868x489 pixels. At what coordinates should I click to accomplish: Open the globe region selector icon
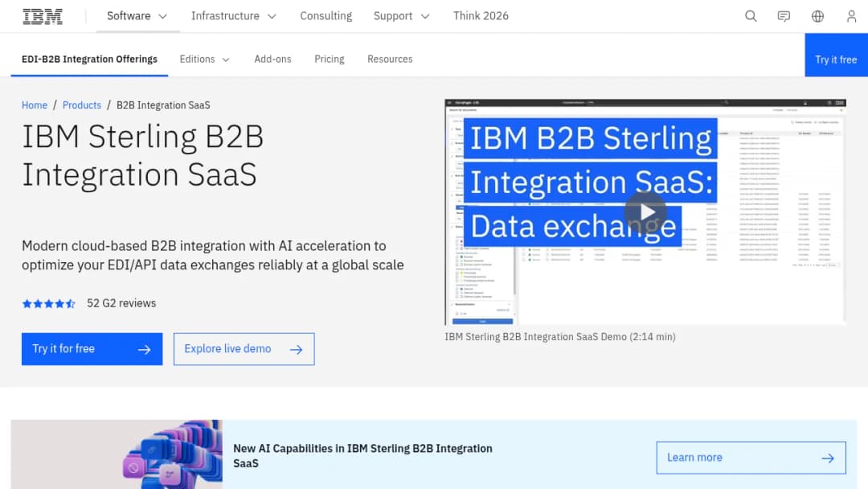[x=817, y=16]
